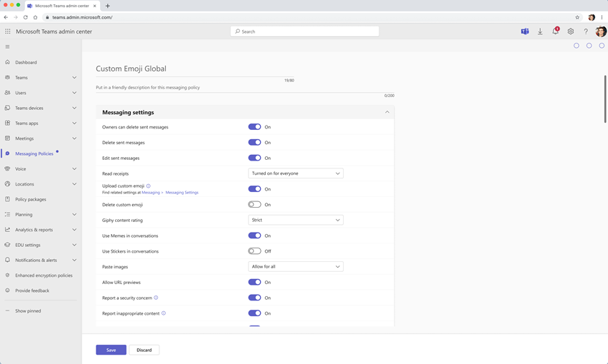
Task: Click the Enhanced encryption policies icon
Action: (7, 275)
